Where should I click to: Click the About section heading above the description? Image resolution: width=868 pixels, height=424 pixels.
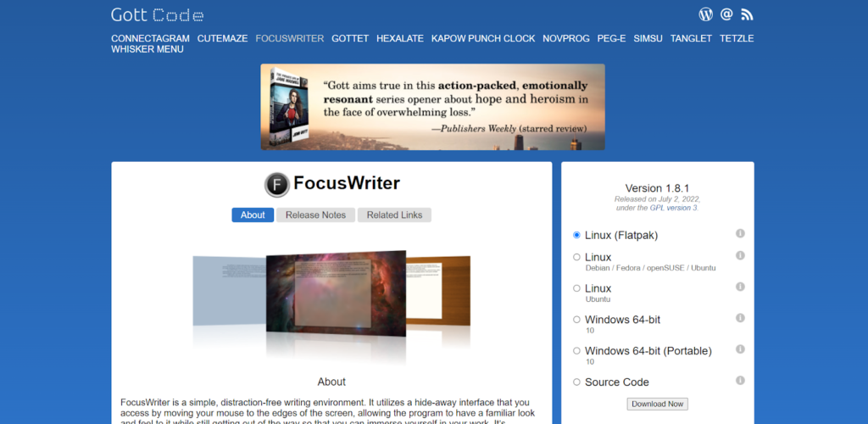pyautogui.click(x=331, y=382)
